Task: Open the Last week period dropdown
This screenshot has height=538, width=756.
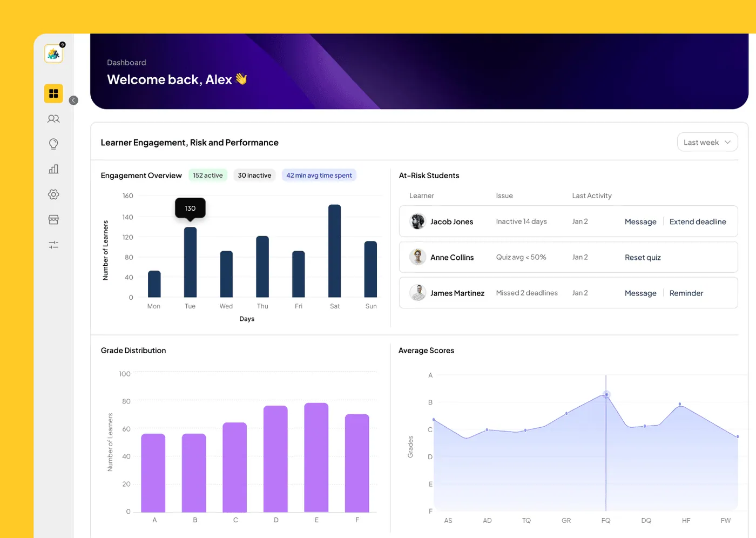Action: (707, 142)
